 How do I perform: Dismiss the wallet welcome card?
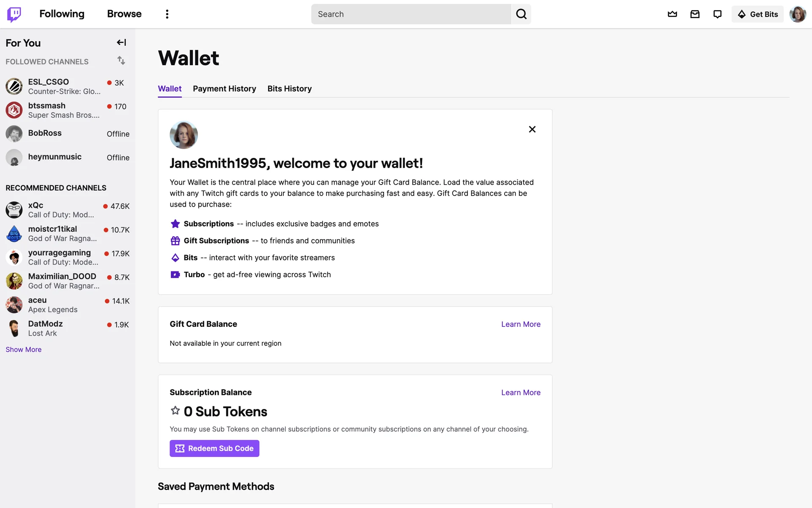pyautogui.click(x=532, y=129)
